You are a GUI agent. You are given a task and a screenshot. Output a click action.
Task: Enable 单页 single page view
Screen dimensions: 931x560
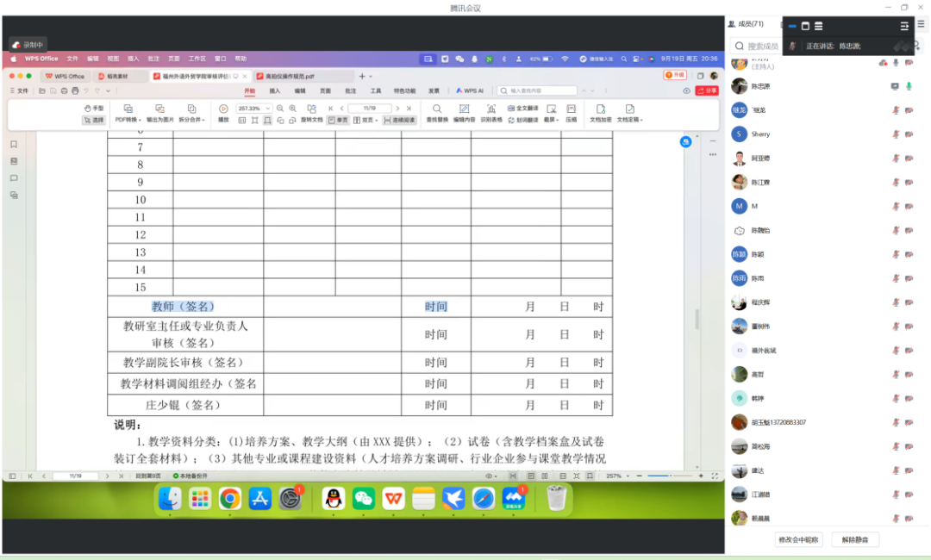point(338,121)
